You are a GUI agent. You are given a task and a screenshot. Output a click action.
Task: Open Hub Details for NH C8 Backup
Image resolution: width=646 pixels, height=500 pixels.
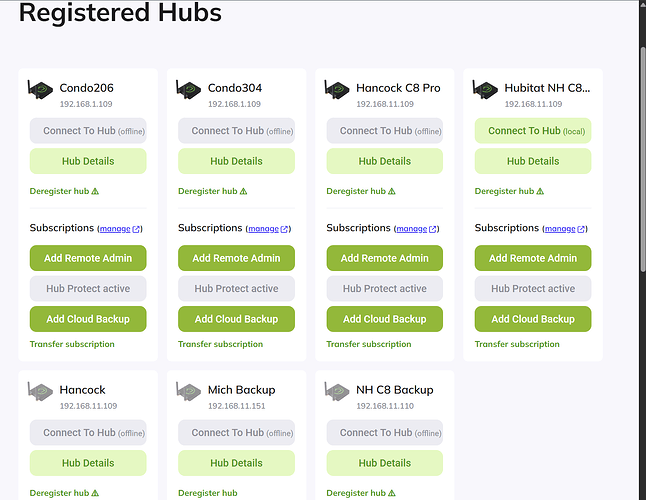pyautogui.click(x=384, y=463)
